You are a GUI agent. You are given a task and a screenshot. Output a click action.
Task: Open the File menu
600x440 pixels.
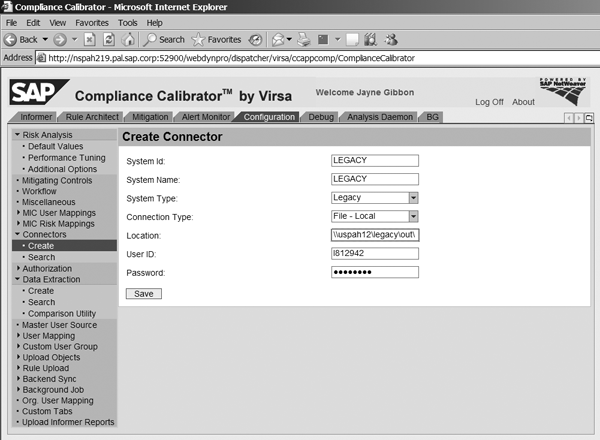(11, 23)
